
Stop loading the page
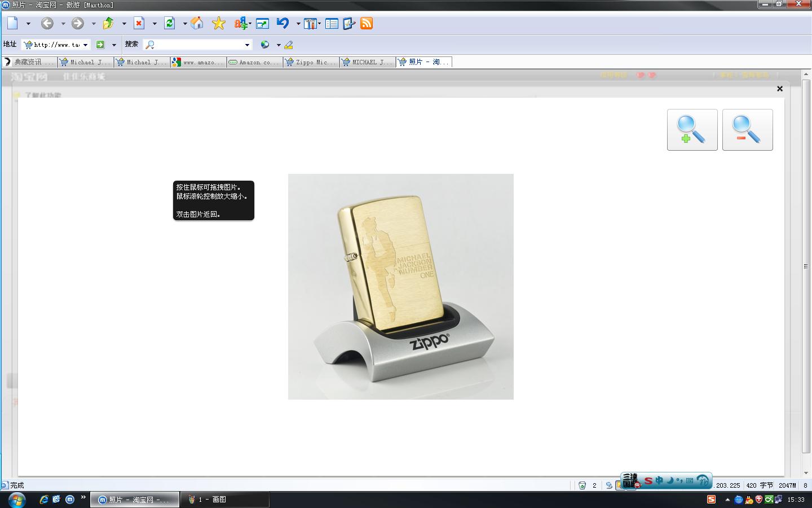coord(139,23)
